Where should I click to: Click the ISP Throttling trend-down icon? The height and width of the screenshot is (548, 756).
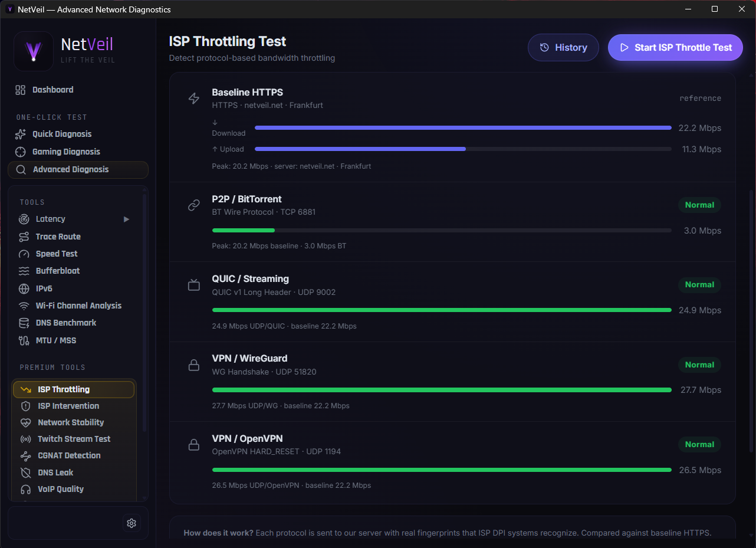click(26, 389)
